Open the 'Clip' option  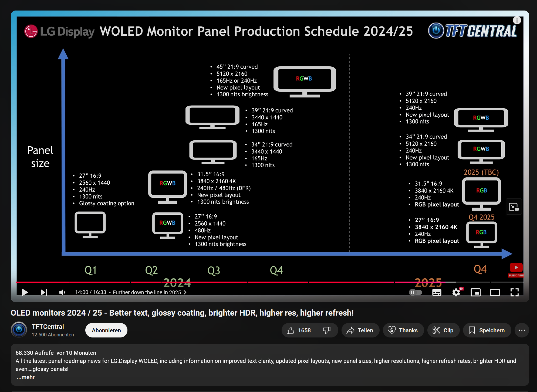click(x=443, y=330)
